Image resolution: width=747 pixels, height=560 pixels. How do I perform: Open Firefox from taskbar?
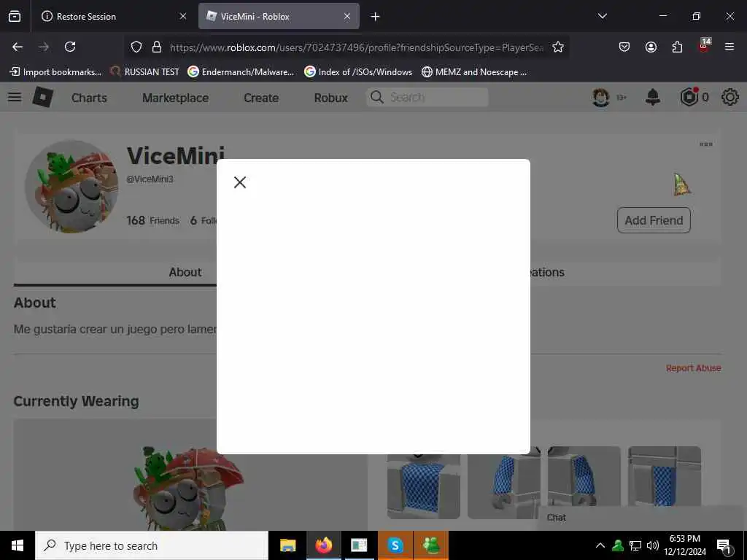coord(323,545)
